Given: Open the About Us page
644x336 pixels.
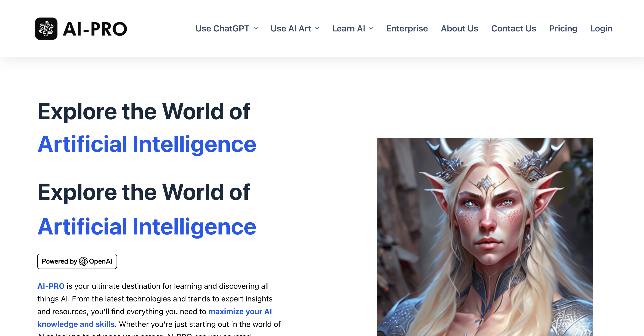Looking at the screenshot, I should [459, 29].
